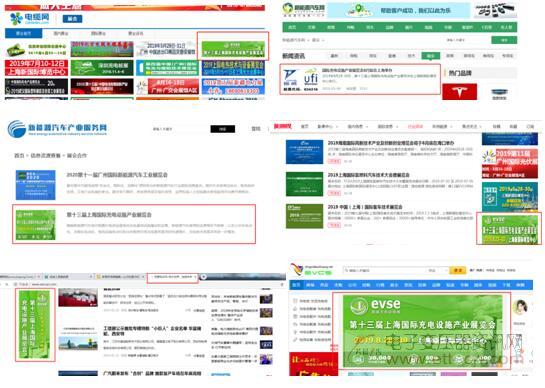Open the 2020第十一届广州国际新能源汽车工业展览会 link
545x388 pixels.
tap(117, 175)
